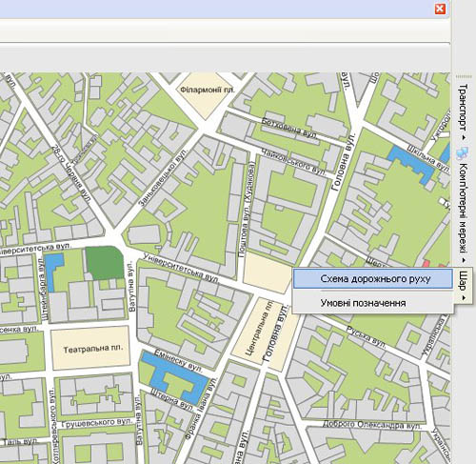This screenshot has height=464, width=476.
Task: Click the 'Поштова вул. (Худякова)' street label
Action: click(x=247, y=211)
